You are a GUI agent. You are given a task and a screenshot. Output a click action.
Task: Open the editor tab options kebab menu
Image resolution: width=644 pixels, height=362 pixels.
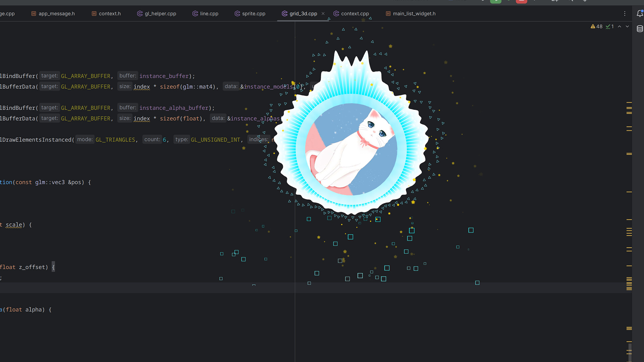[x=625, y=14]
